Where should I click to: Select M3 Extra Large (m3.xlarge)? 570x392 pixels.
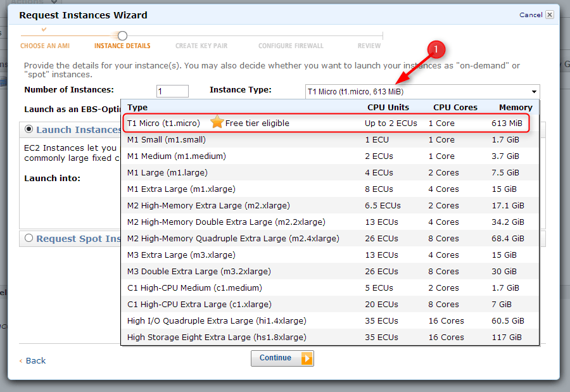pyautogui.click(x=330, y=255)
